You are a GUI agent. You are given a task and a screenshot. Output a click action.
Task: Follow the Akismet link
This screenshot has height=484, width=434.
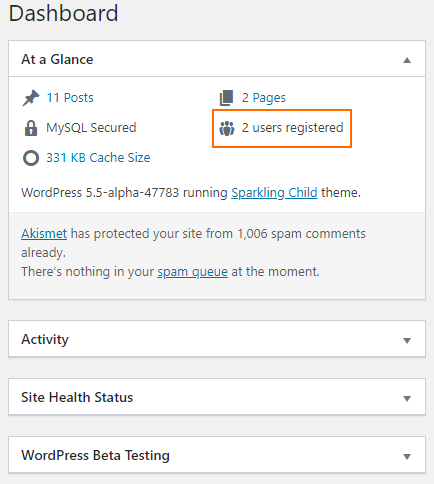(44, 234)
